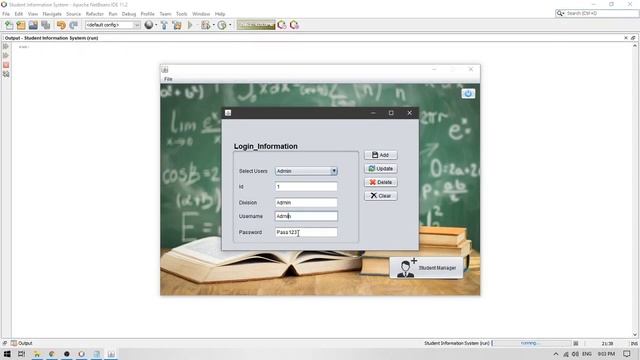Screen dimensions: 640x360
Task: Click the Add button
Action: 380,155
